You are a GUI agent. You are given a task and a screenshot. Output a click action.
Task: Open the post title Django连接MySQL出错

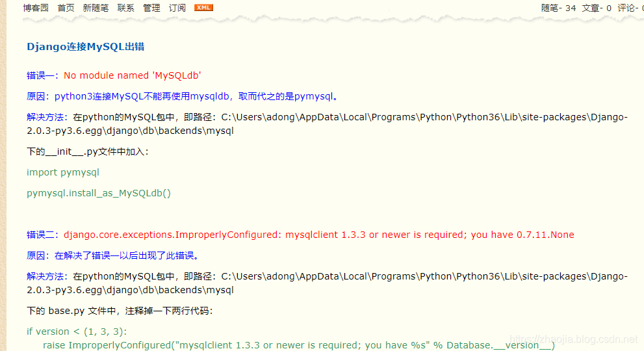(85, 46)
